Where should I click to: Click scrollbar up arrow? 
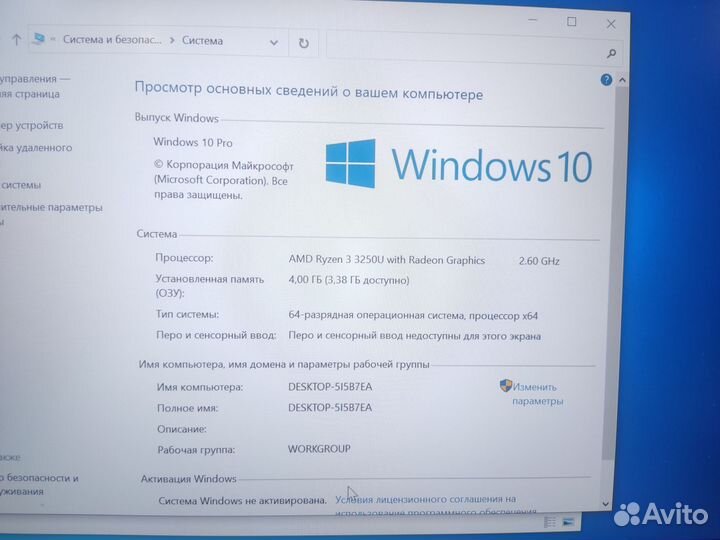[x=622, y=80]
